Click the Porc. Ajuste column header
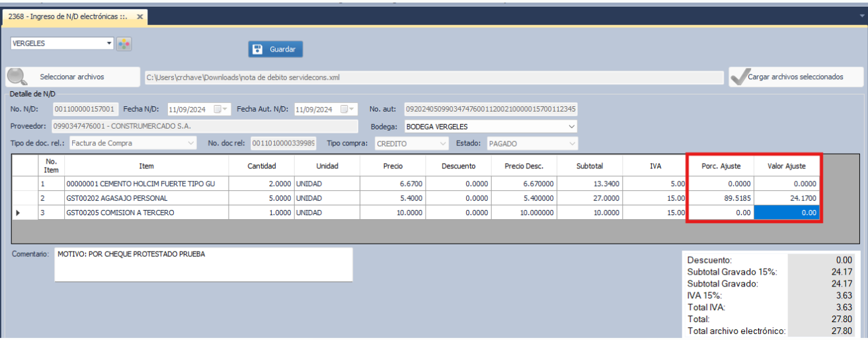This screenshot has width=868, height=340. (720, 166)
